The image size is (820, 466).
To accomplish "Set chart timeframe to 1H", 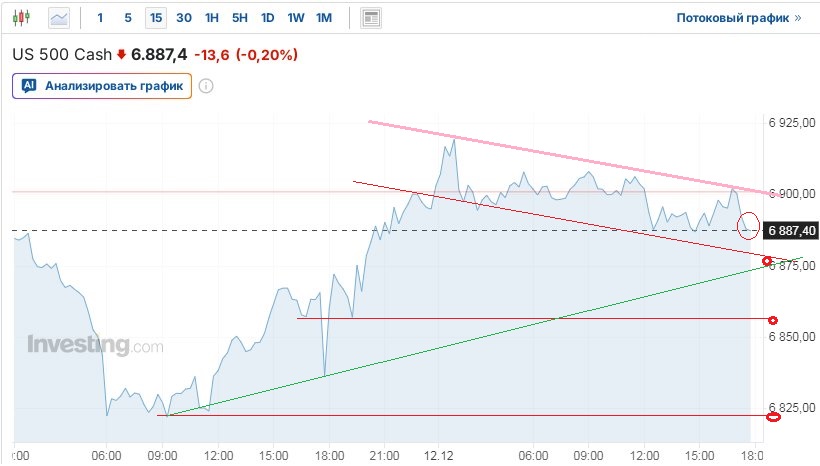I will [211, 18].
